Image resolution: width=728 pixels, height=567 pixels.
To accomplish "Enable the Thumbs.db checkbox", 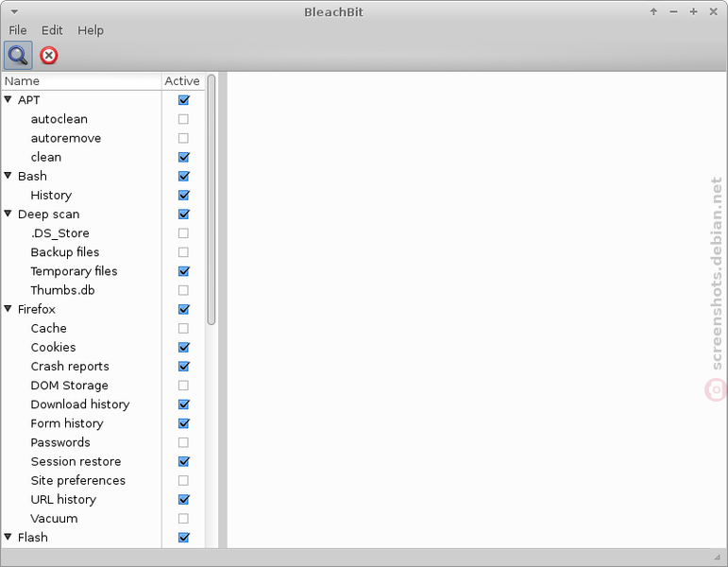I will coord(183,290).
